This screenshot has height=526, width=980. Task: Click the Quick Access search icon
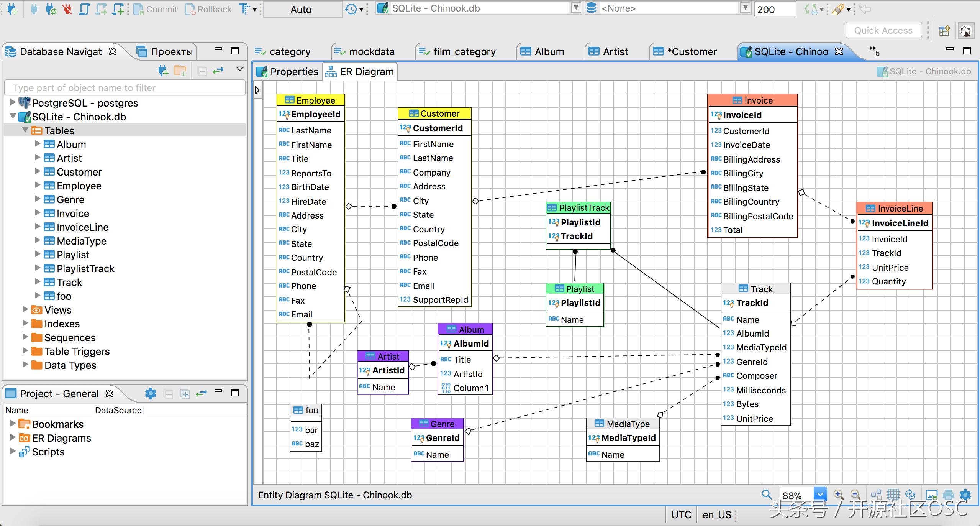(883, 31)
